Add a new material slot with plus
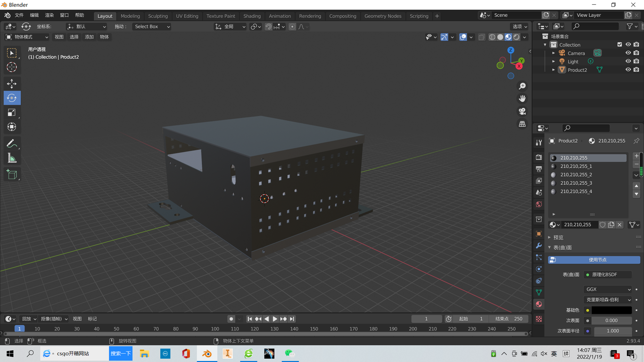Image resolution: width=644 pixels, height=362 pixels. tap(636, 156)
